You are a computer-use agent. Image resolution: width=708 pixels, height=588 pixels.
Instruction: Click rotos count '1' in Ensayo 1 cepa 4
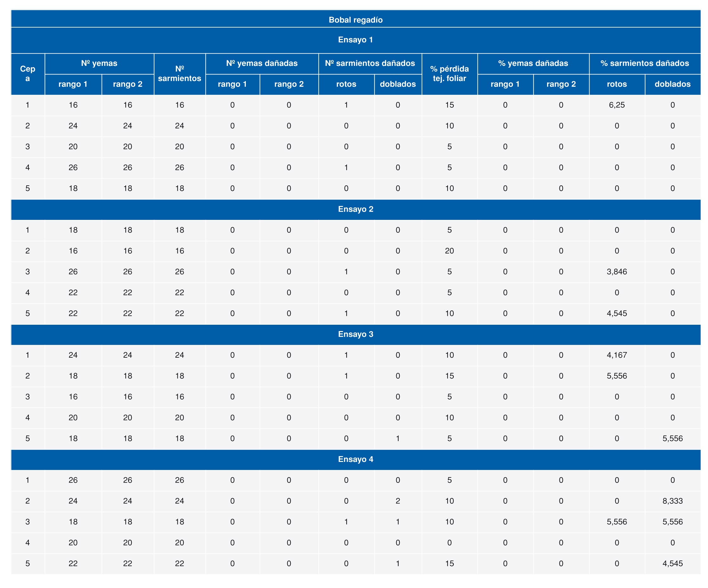(346, 168)
